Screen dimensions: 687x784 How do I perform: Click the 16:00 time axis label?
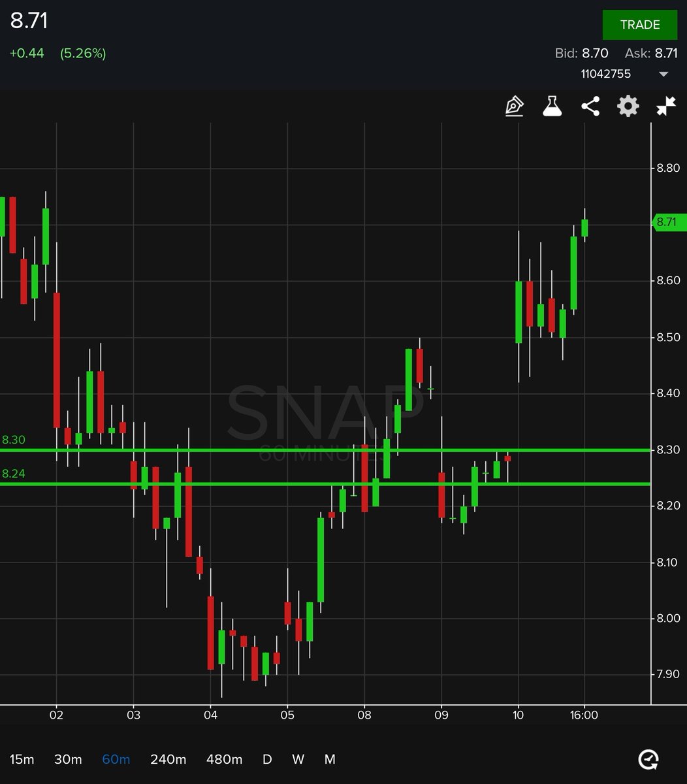584,715
